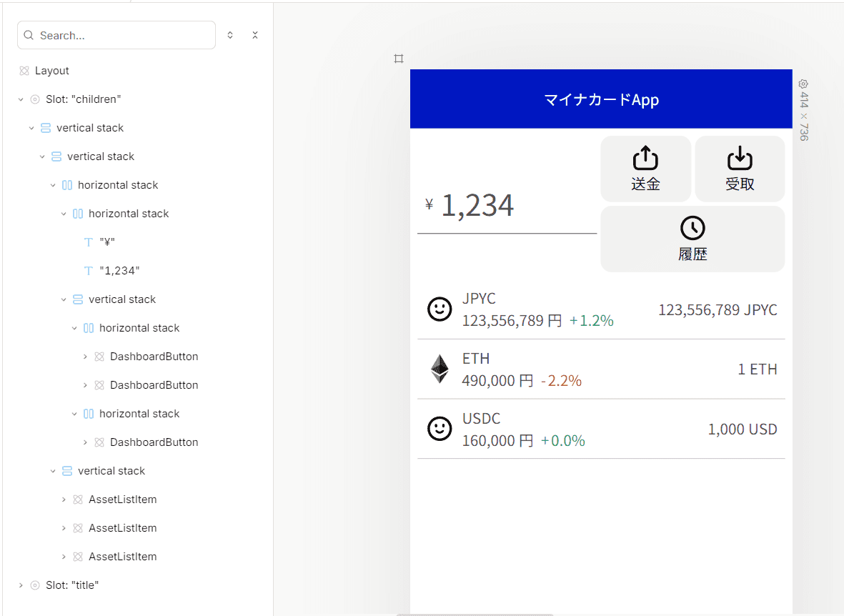This screenshot has width=844, height=616.
Task: Select the Layout tree item
Action: [x=51, y=71]
